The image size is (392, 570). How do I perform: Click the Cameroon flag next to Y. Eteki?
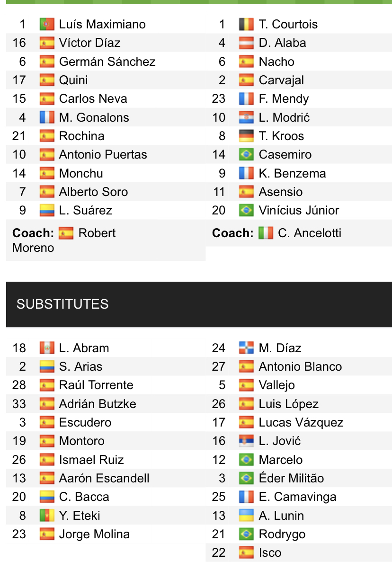[x=47, y=516]
